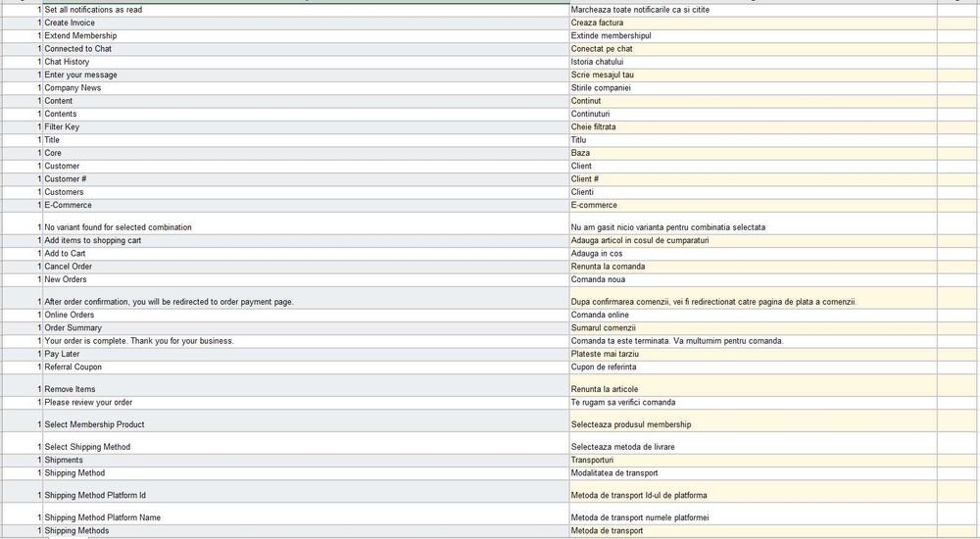
Task: Select 'Your order is complete' cell
Action: tap(306, 341)
